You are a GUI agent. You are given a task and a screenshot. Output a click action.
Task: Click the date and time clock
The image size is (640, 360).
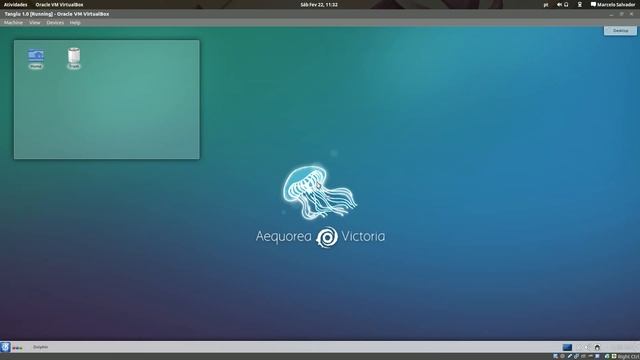pyautogui.click(x=319, y=5)
